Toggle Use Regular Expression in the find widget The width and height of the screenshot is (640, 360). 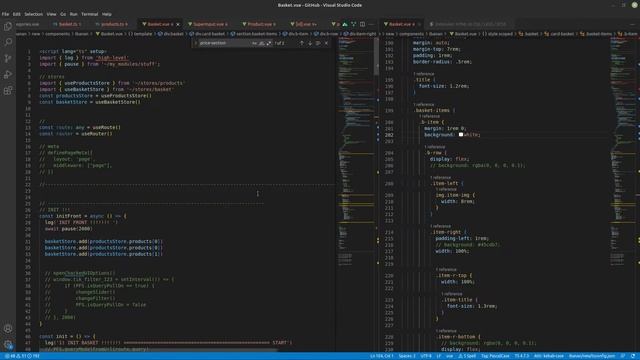tap(269, 43)
